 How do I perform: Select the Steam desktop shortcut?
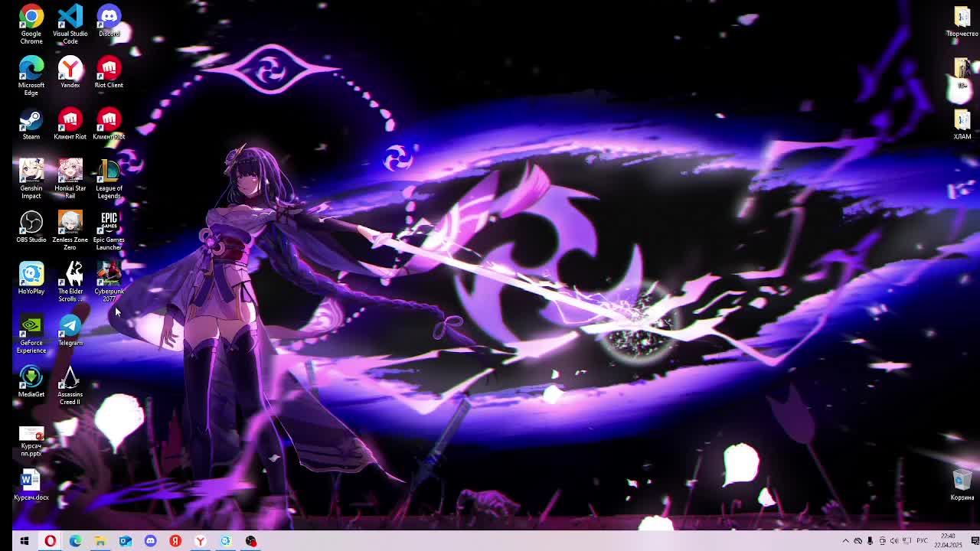point(31,123)
